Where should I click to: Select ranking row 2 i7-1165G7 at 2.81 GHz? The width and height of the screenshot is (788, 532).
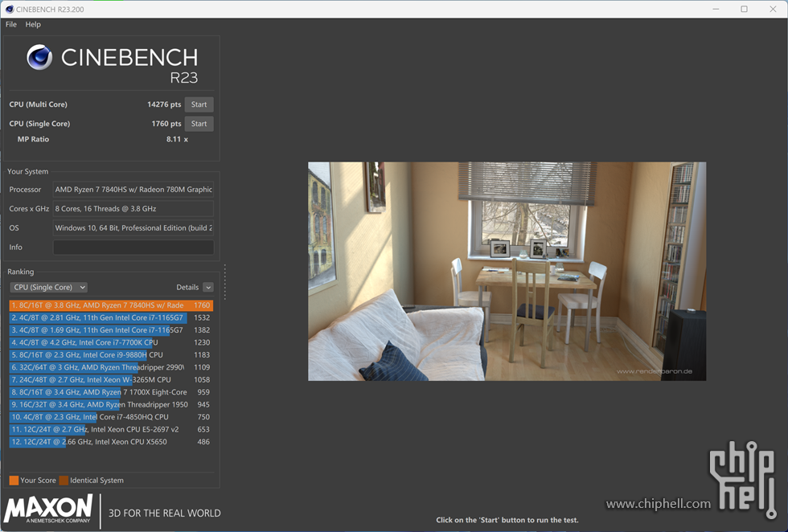point(111,317)
